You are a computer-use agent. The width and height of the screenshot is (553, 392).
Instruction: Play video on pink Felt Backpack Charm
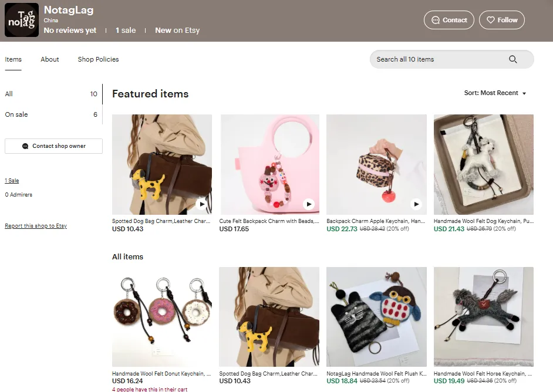tap(309, 204)
